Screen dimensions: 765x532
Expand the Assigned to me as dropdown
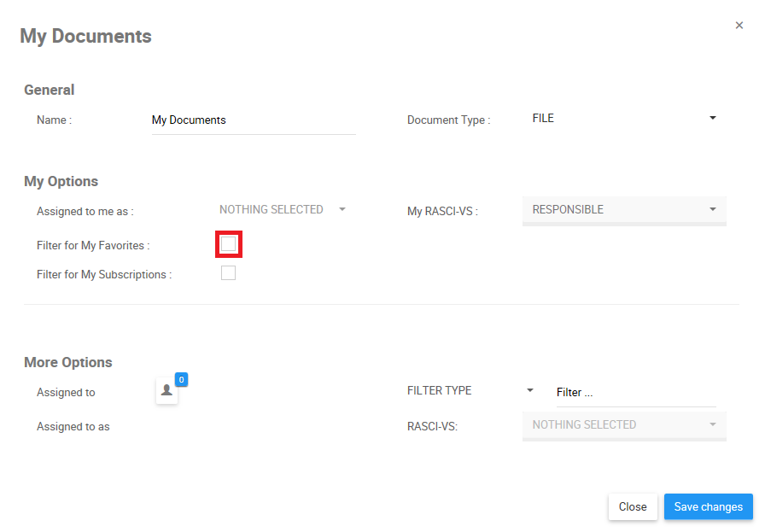(282, 209)
